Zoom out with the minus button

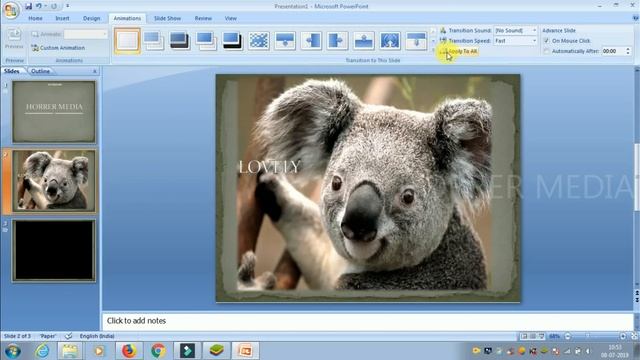pos(567,336)
